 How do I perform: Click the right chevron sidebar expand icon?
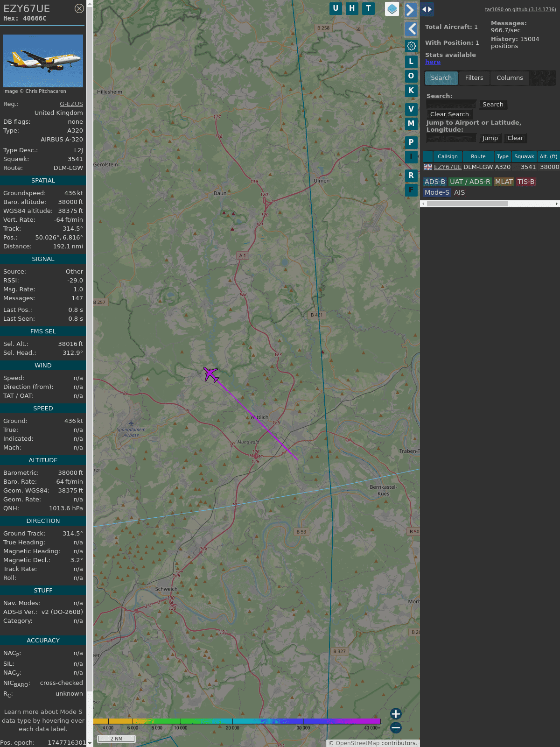[411, 10]
